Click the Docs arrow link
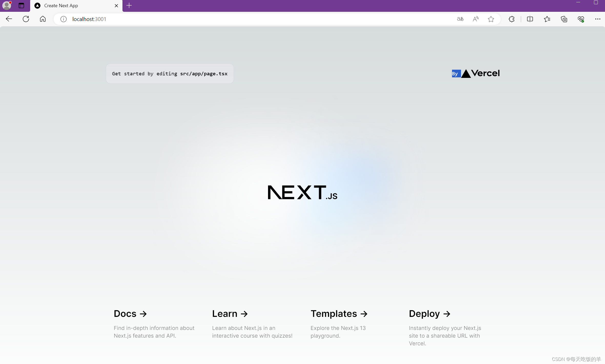The height and width of the screenshot is (364, 605). 130,314
